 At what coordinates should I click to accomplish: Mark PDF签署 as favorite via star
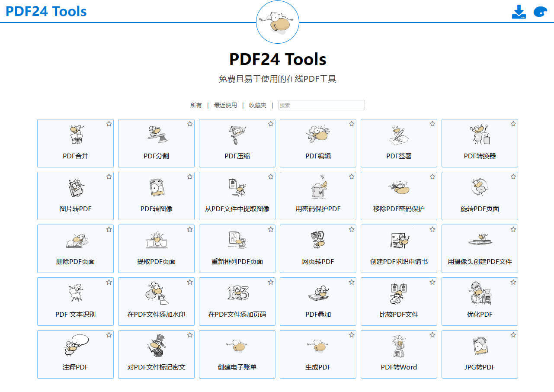[432, 124]
